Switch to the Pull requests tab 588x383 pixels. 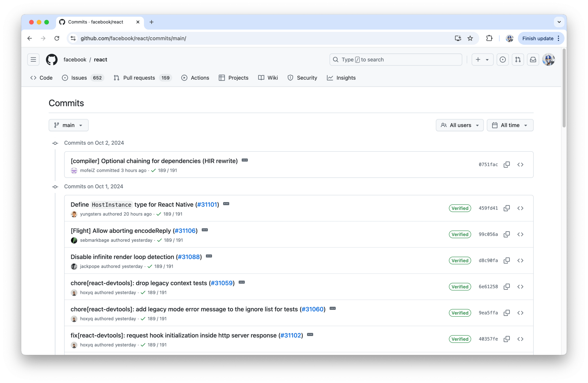(139, 78)
